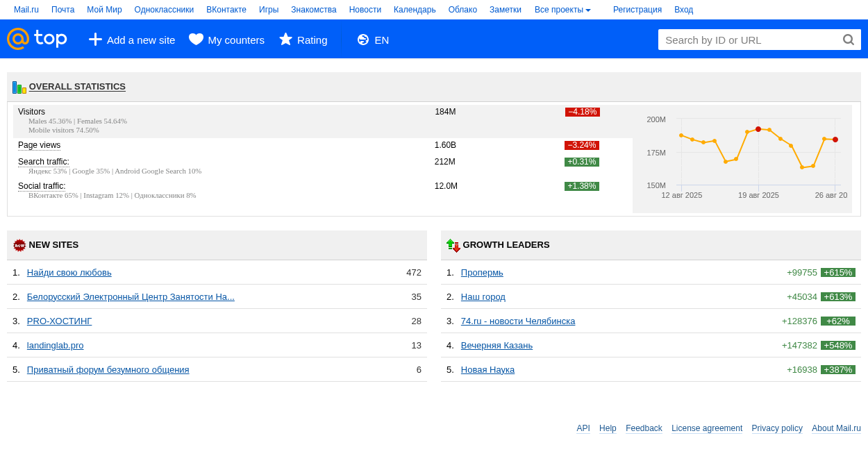Open 74.ru - новости Челябинска link

pos(518,321)
